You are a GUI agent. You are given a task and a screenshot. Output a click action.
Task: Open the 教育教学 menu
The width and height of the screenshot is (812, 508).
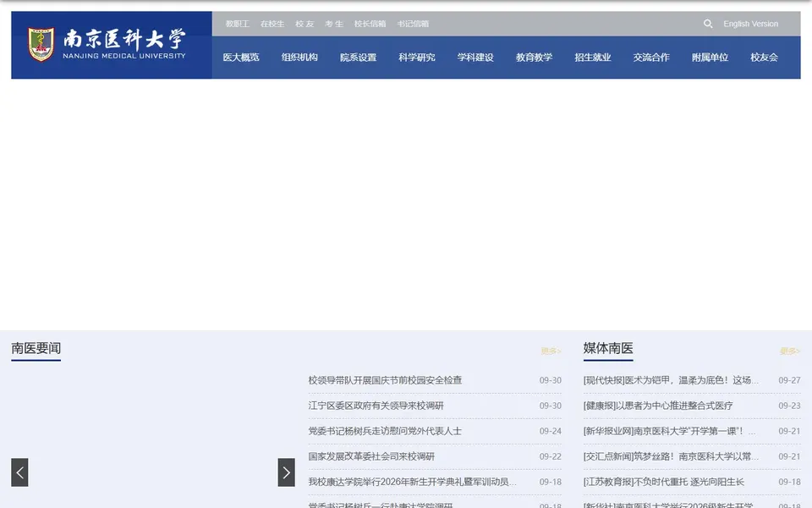[x=534, y=58]
